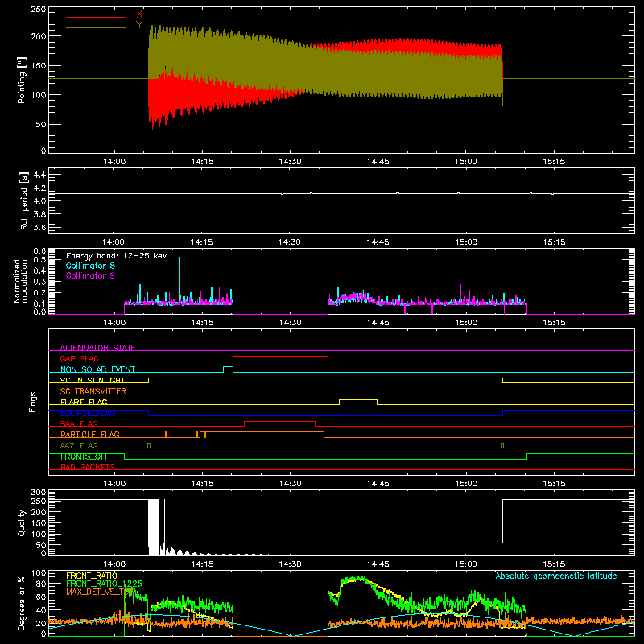
Task: Select the Degrees or % axis title
Action: pos(22,603)
